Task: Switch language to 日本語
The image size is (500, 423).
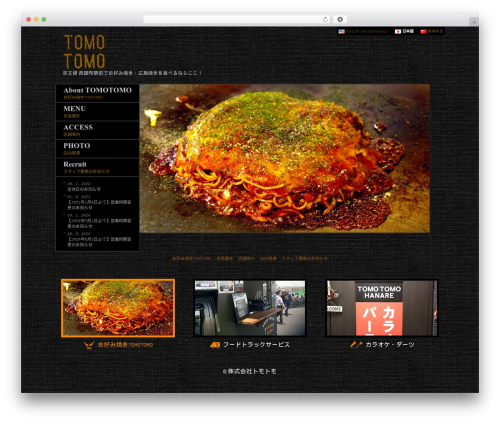Action: click(x=408, y=31)
